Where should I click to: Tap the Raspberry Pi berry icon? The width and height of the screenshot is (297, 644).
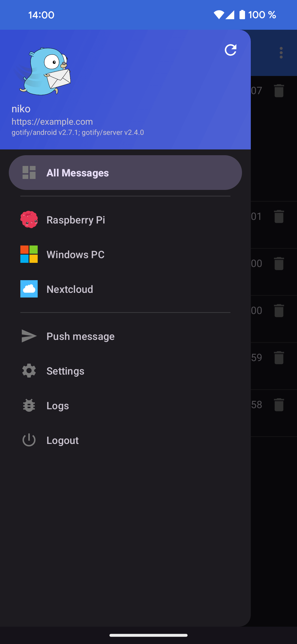29,220
